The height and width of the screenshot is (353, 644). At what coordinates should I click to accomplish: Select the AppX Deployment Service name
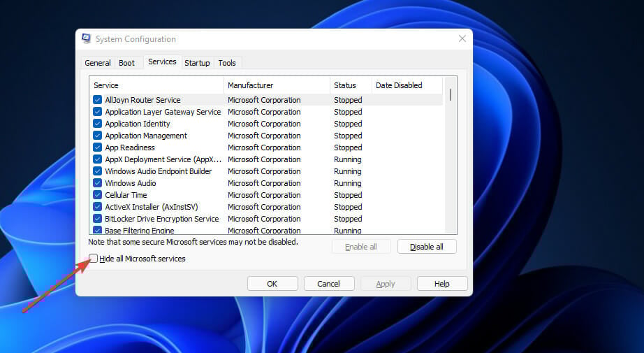pos(163,159)
